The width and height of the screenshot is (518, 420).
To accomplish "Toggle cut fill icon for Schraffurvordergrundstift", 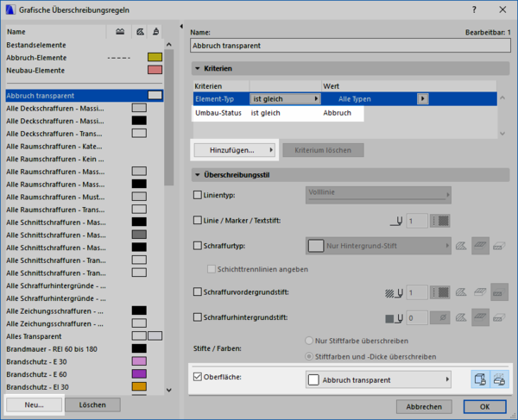I will [499, 292].
